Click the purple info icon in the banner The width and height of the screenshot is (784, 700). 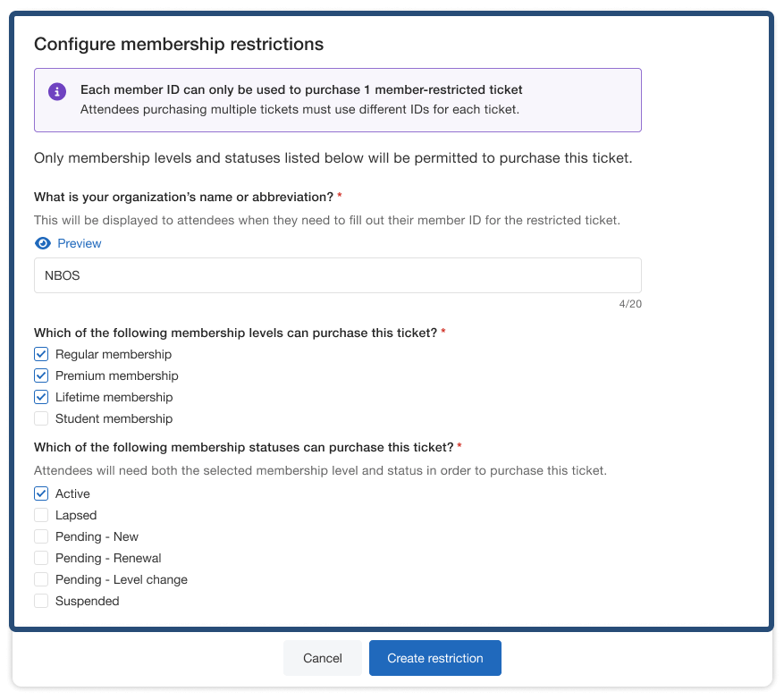57,91
